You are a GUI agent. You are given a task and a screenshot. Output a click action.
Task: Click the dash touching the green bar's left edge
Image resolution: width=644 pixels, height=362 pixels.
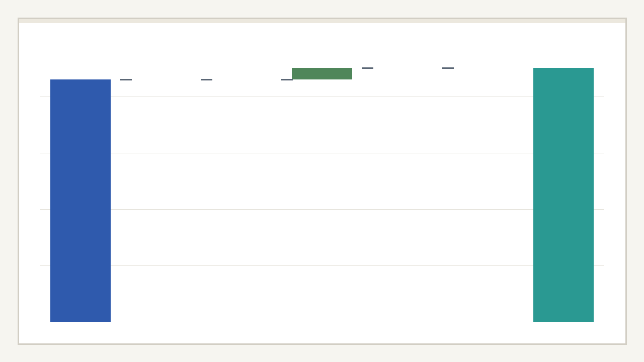click(286, 79)
